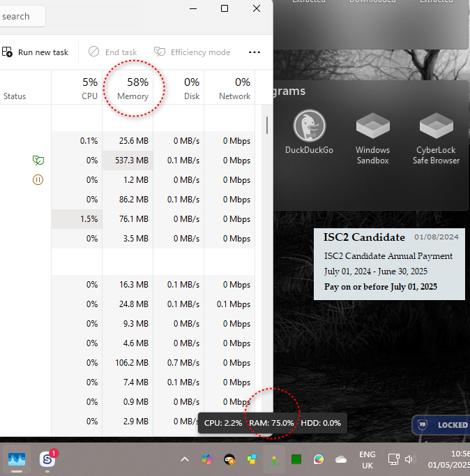Click the solid green square tray icon
This screenshot has width=470, height=476.
point(296,459)
